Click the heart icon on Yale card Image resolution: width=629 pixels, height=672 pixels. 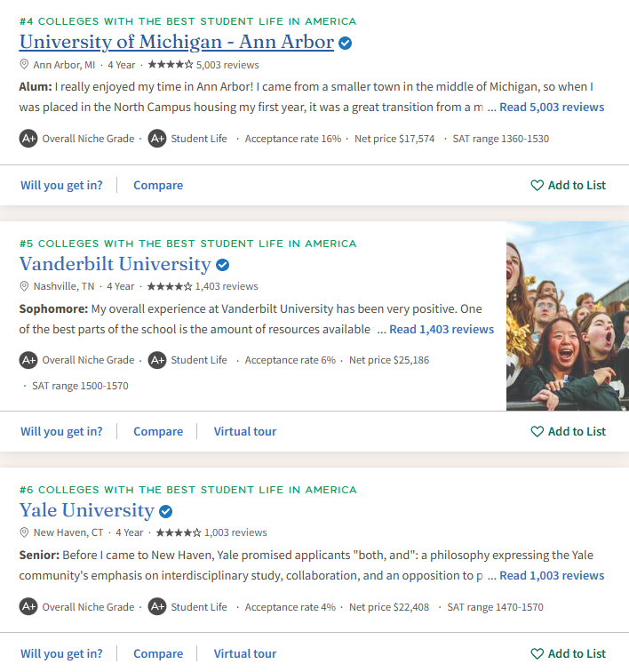(537, 653)
